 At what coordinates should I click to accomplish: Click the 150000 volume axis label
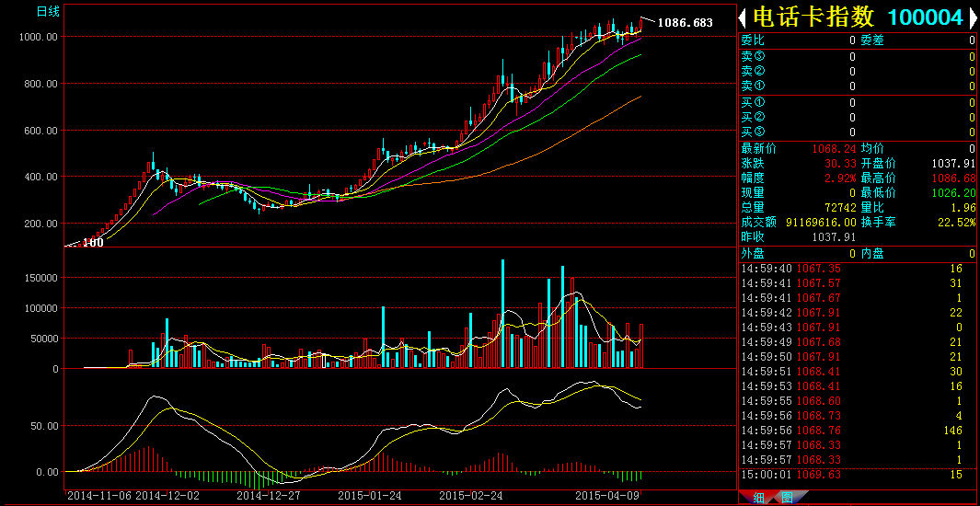click(x=41, y=278)
